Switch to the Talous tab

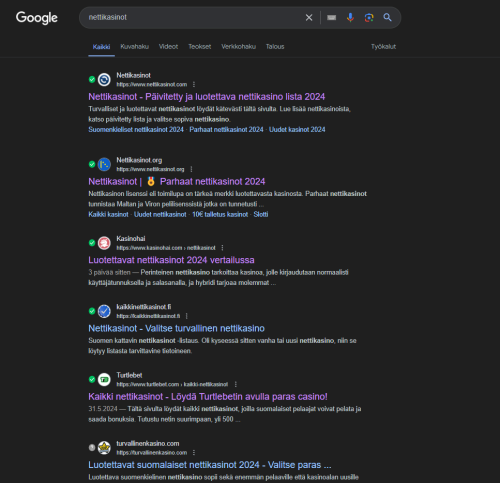point(275,47)
